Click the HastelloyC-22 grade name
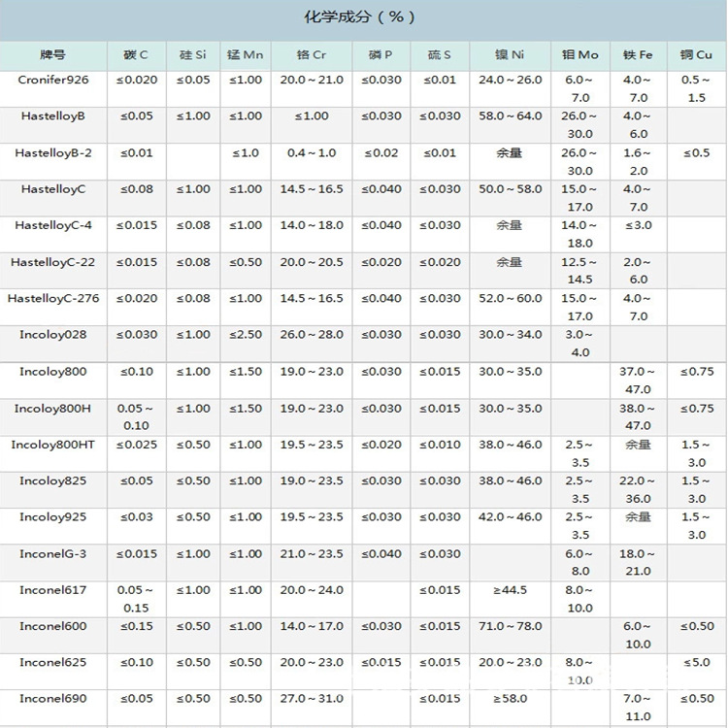728x728 pixels. point(53,262)
